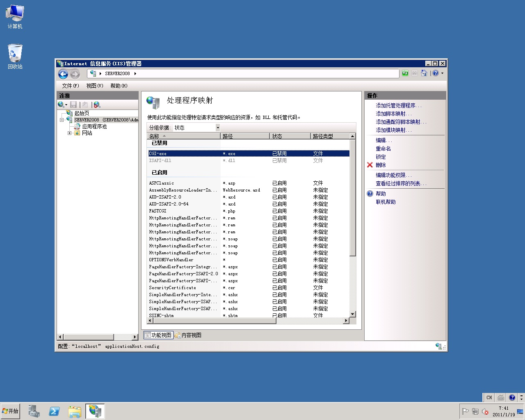Viewport: 525px width, 420px height.
Task: Click the Delete connection icon
Action: [97, 105]
